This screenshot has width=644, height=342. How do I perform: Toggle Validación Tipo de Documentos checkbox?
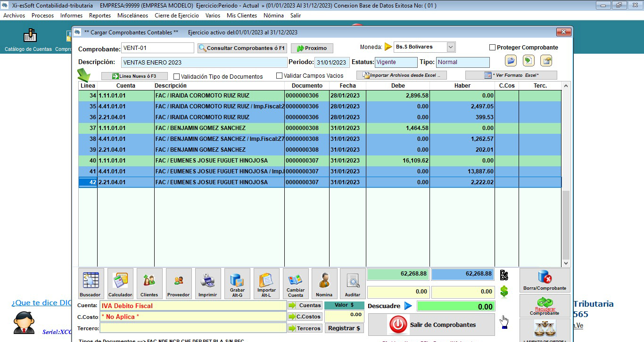[177, 76]
